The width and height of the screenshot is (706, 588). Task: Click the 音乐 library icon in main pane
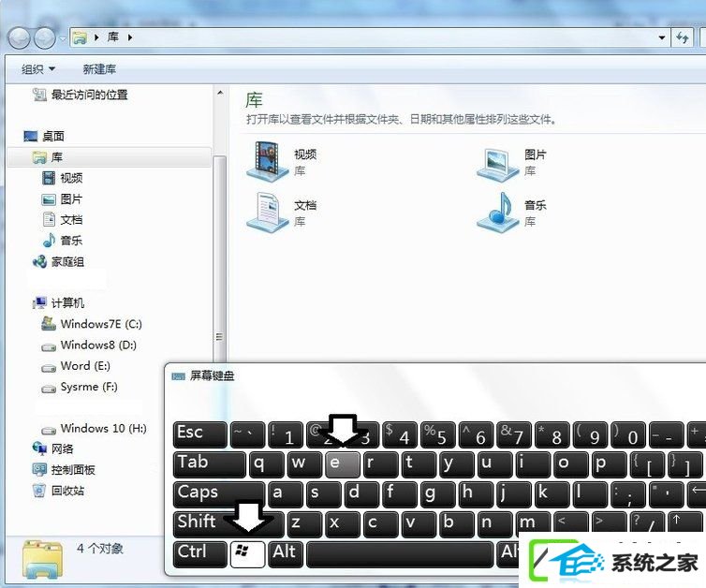498,212
